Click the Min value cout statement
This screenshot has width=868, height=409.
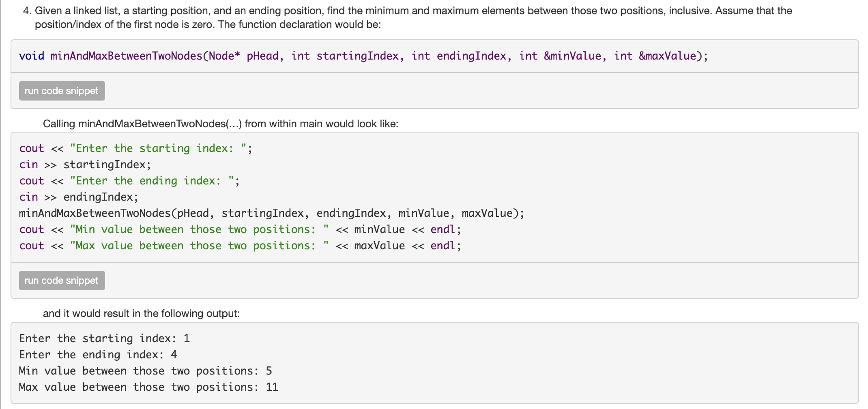tap(239, 229)
